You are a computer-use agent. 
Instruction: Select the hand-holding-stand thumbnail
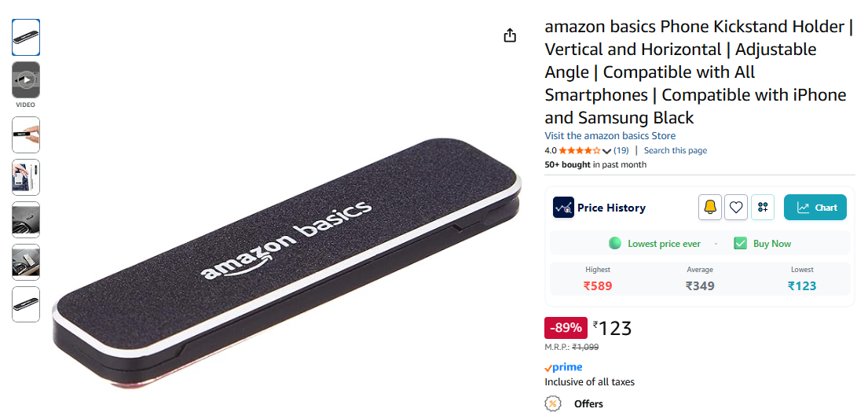[x=26, y=134]
